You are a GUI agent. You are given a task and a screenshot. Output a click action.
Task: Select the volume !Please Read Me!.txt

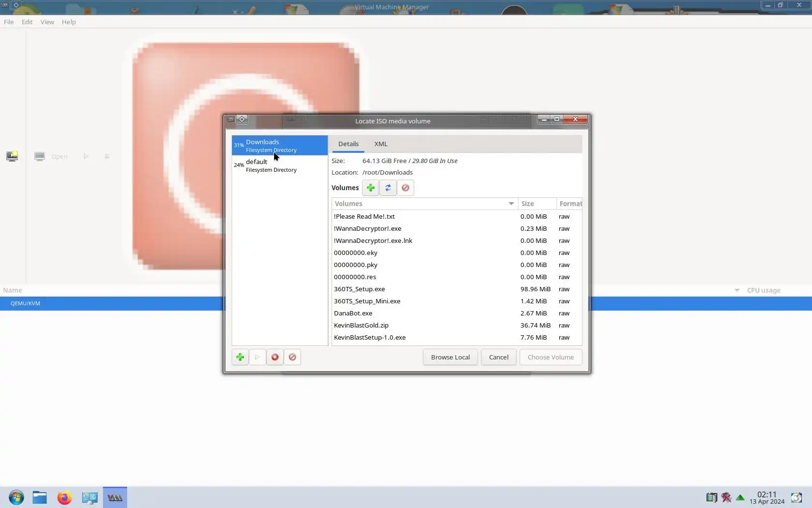(x=457, y=216)
